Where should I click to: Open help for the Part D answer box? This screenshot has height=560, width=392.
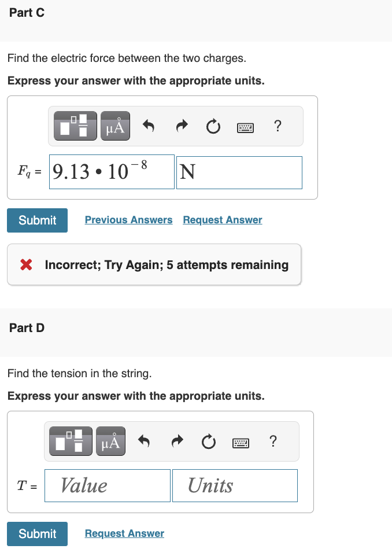pyautogui.click(x=273, y=441)
